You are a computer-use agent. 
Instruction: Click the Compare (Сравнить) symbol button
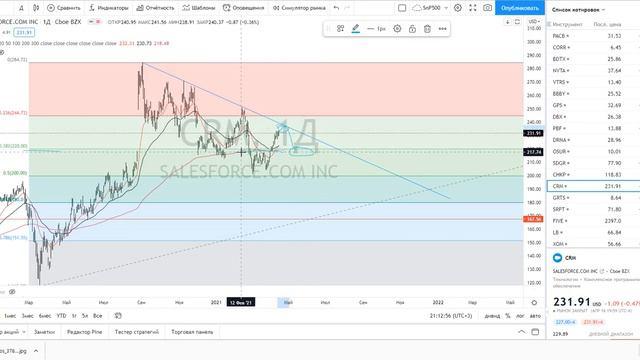tap(64, 8)
